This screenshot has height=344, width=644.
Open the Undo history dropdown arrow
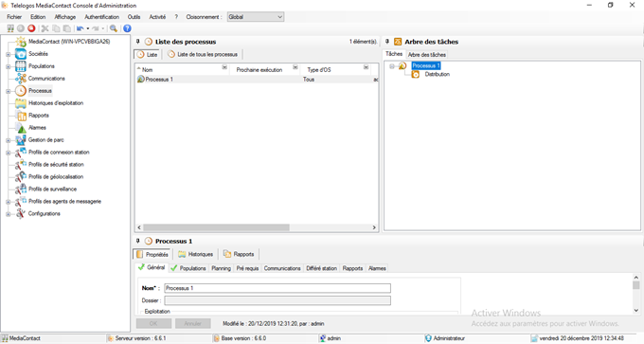[x=88, y=28]
